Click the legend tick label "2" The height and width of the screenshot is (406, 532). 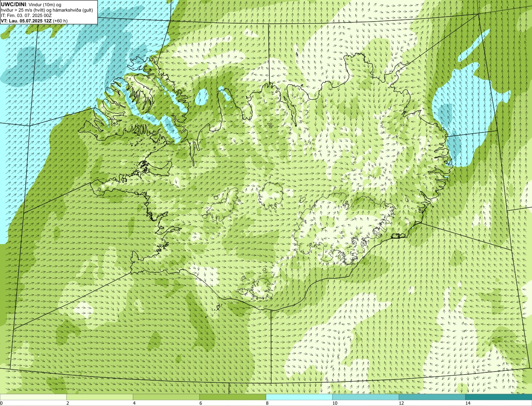pos(67,403)
